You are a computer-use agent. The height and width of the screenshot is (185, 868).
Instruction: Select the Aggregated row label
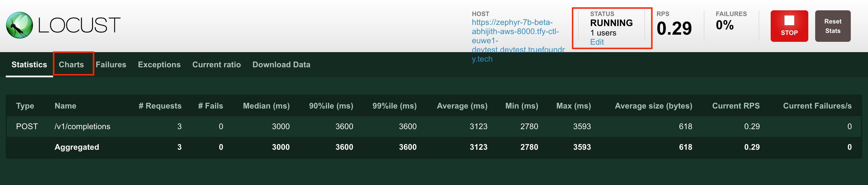pyautogui.click(x=77, y=147)
